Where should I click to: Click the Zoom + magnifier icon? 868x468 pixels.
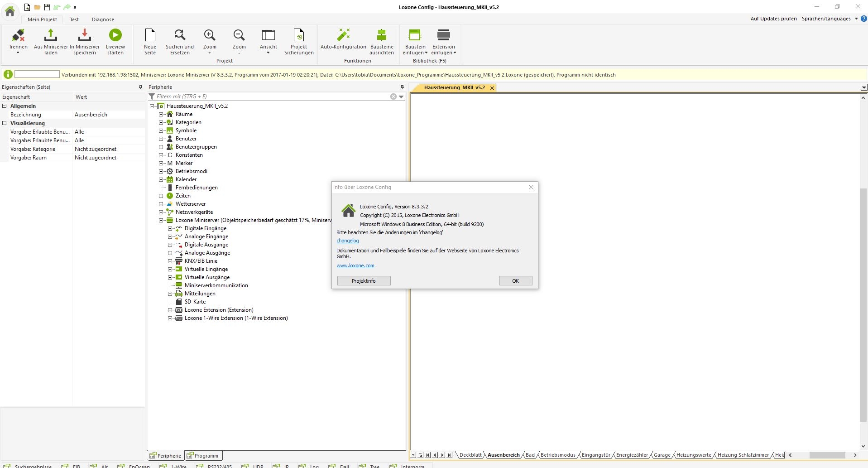210,35
